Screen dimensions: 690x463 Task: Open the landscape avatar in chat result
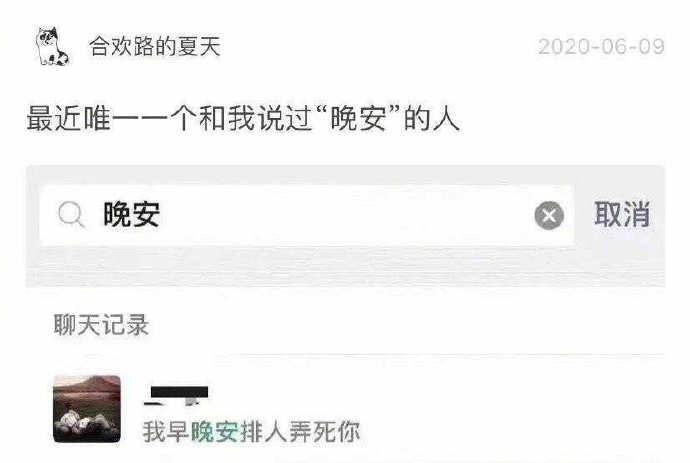87,409
